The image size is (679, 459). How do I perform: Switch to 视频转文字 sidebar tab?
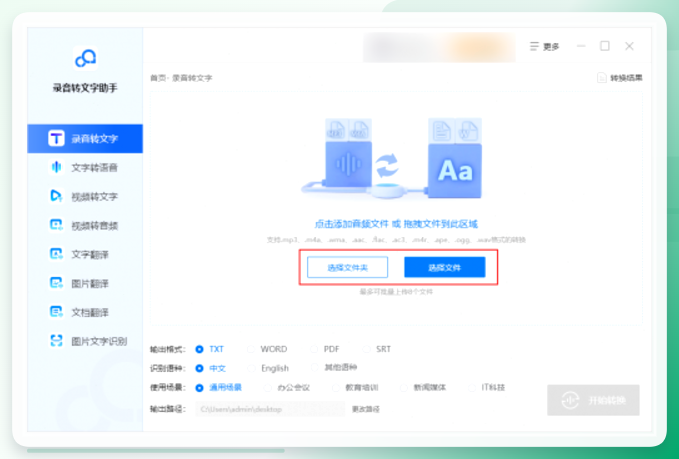tap(85, 196)
